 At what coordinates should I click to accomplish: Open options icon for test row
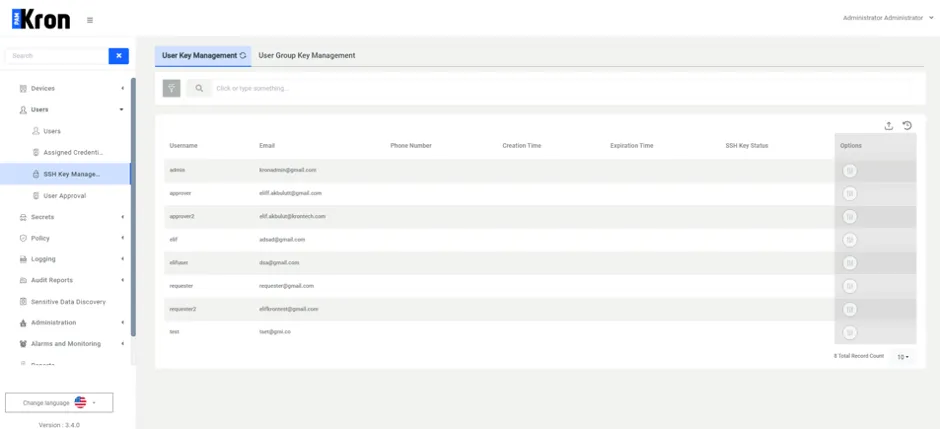[849, 332]
